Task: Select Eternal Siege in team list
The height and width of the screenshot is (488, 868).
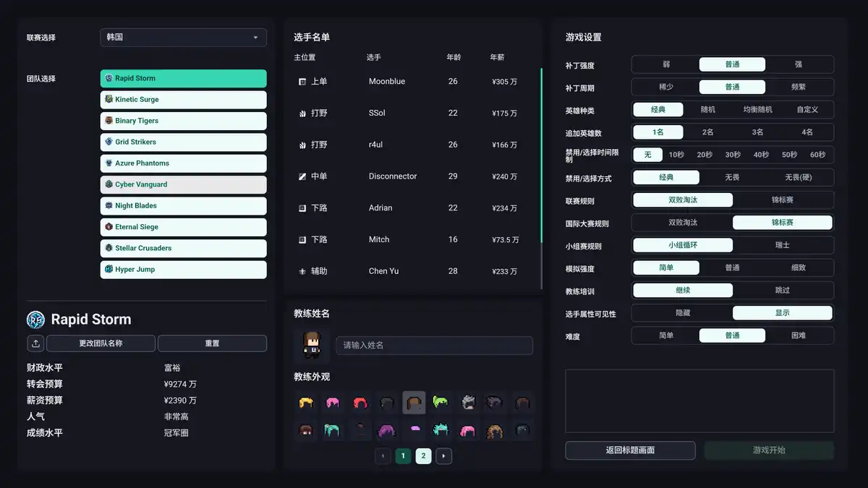Action: pos(183,227)
